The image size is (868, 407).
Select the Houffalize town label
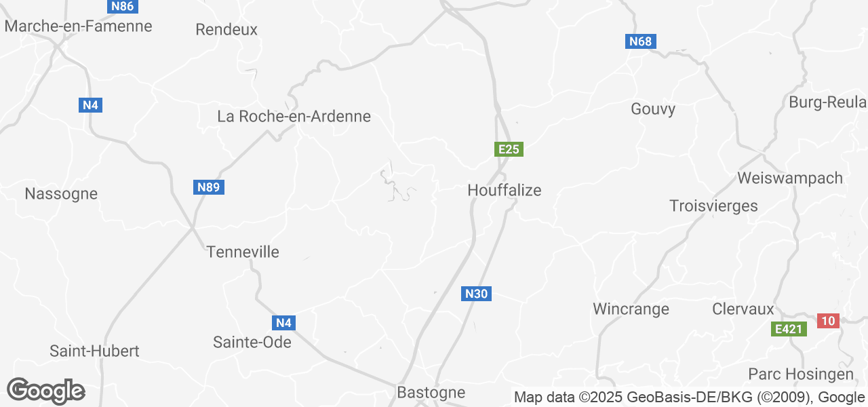(x=505, y=191)
